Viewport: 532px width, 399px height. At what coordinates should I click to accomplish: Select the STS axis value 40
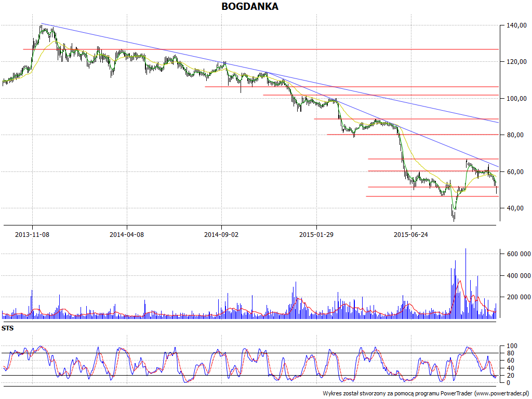[510, 368]
